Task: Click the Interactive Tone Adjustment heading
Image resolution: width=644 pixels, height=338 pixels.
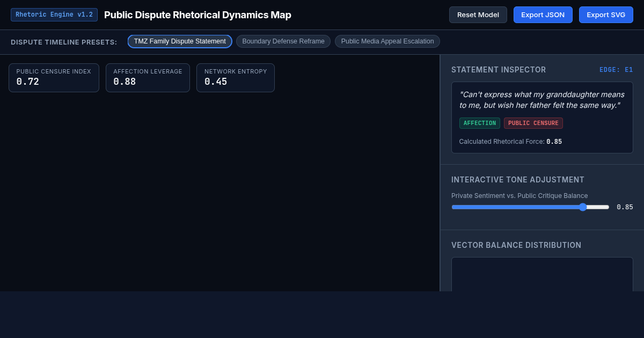Action: pos(518,180)
